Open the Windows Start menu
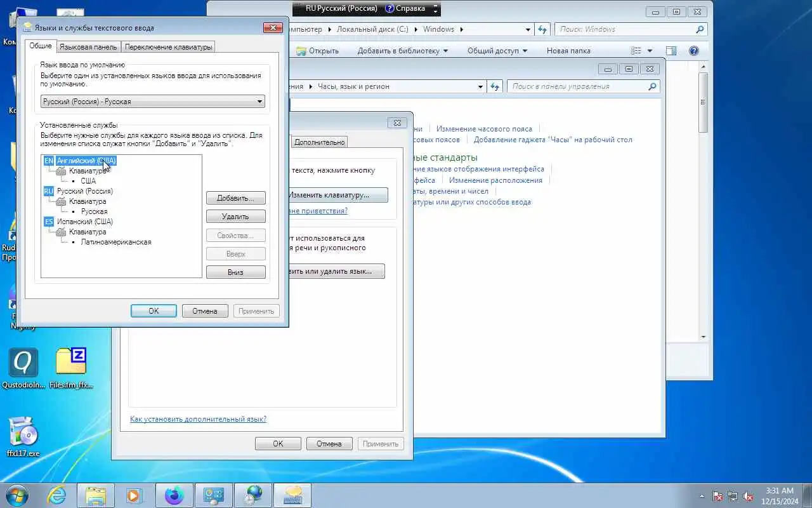The height and width of the screenshot is (508, 812). 17,495
